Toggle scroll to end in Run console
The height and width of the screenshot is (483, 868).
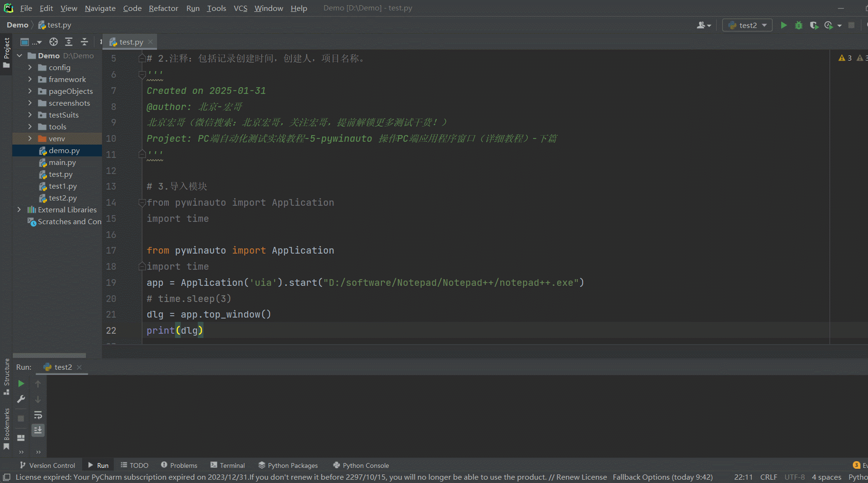point(38,430)
